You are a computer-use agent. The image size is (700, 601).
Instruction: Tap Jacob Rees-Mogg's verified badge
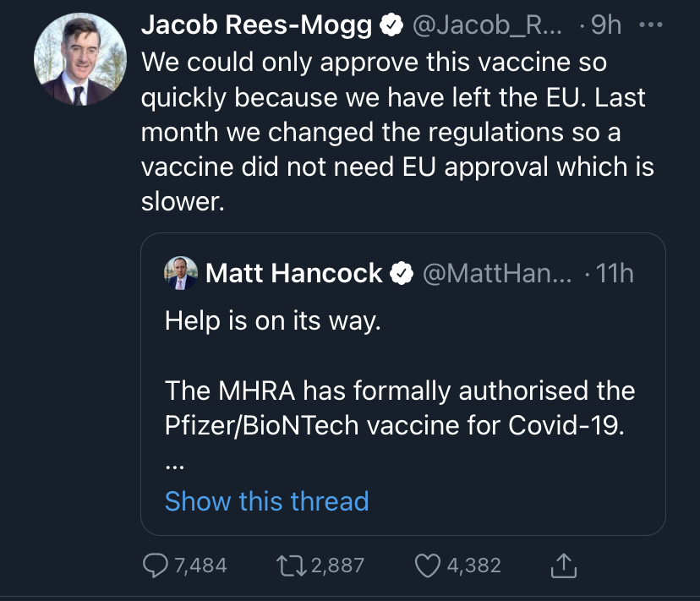pos(390,26)
